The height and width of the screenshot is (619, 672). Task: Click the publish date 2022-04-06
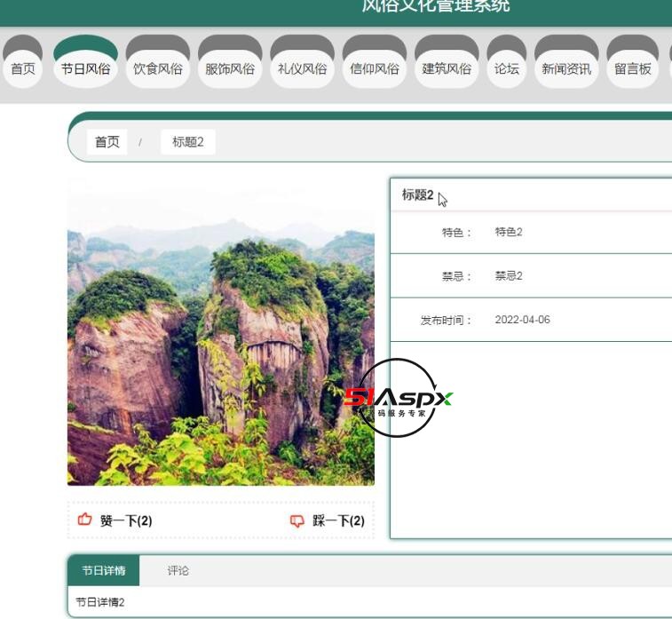523,320
